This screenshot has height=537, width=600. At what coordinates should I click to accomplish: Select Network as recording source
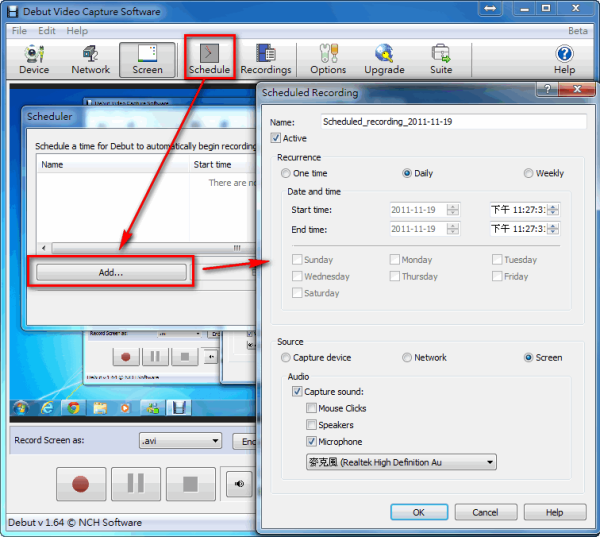[407, 357]
